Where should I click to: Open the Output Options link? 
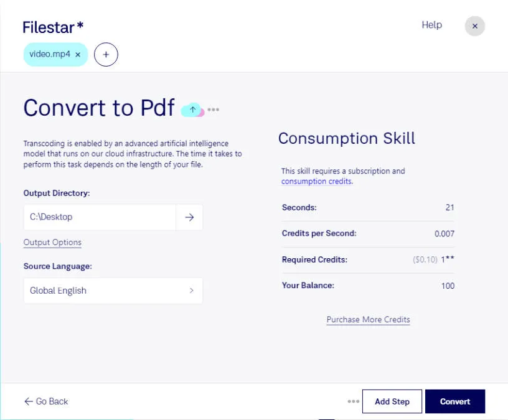(x=52, y=242)
